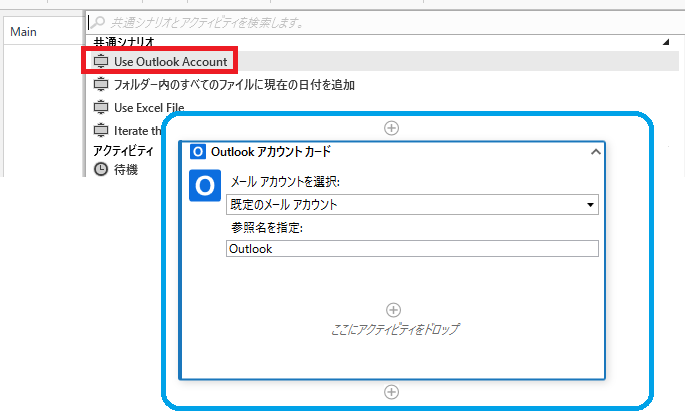Click the 参照名 field containing Outlook
The height and width of the screenshot is (415, 685).
(x=412, y=249)
